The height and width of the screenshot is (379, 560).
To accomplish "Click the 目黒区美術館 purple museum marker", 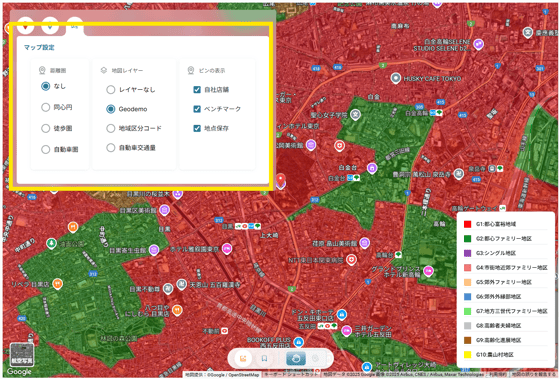I will [x=164, y=210].
